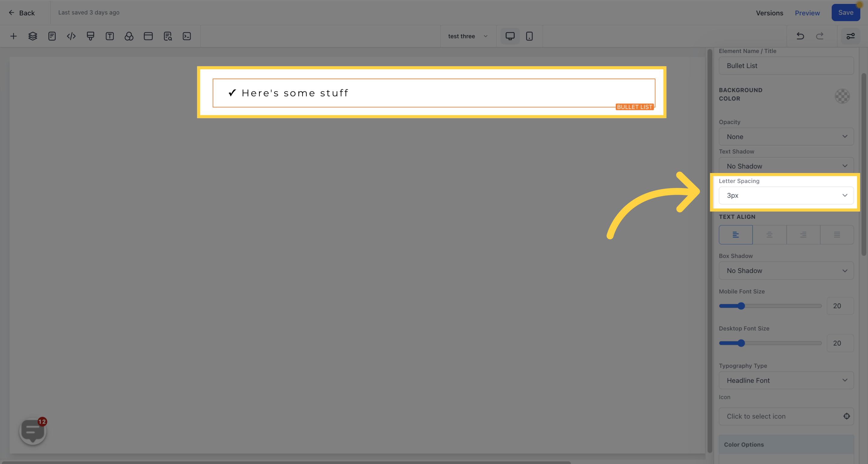Open the chat widget with 12 notifications
Screen dimensions: 868x464
(x=33, y=431)
